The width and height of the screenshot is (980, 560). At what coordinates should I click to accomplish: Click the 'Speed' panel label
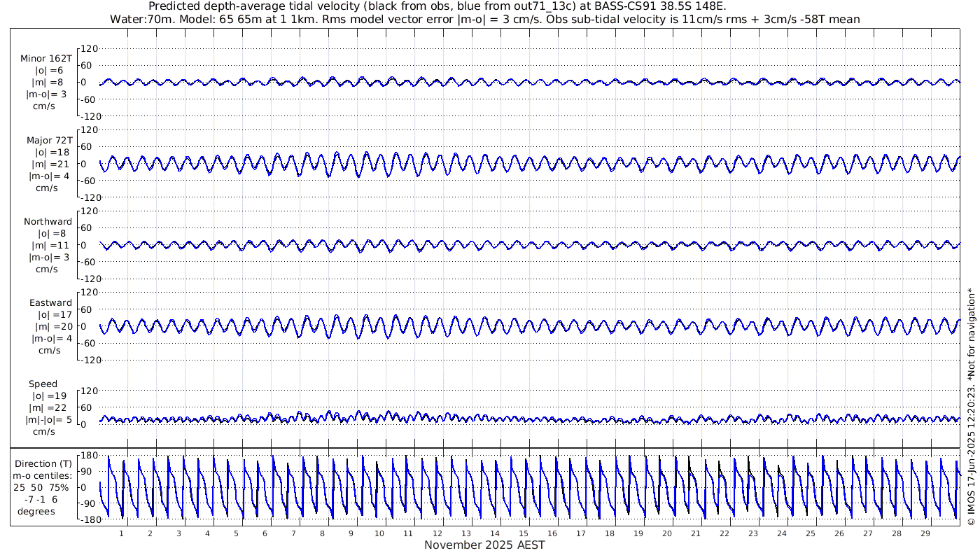[43, 384]
